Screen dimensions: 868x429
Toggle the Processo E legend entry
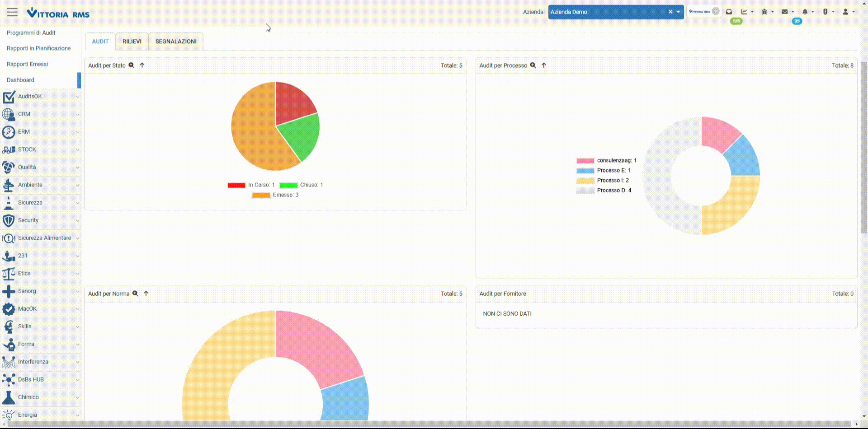click(604, 170)
